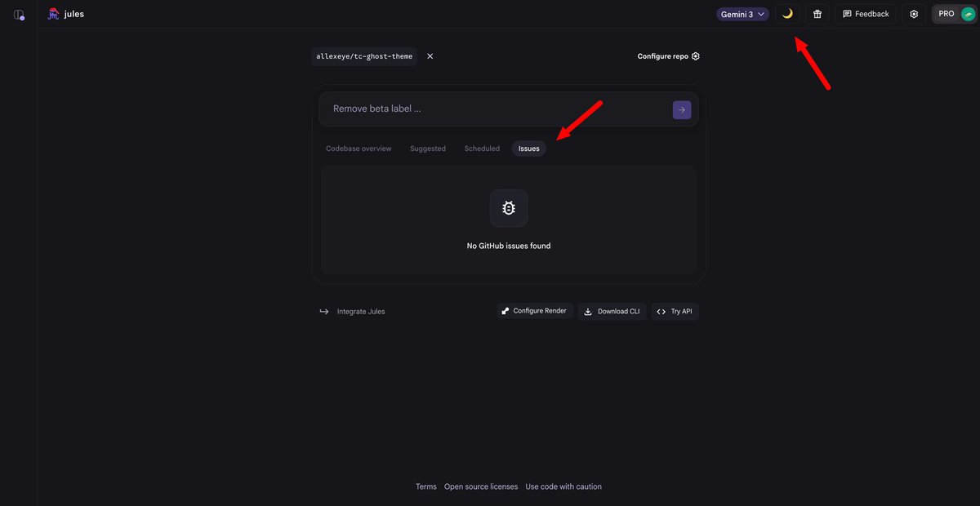This screenshot has height=506, width=980.
Task: Open Configure repo settings
Action: coord(669,56)
